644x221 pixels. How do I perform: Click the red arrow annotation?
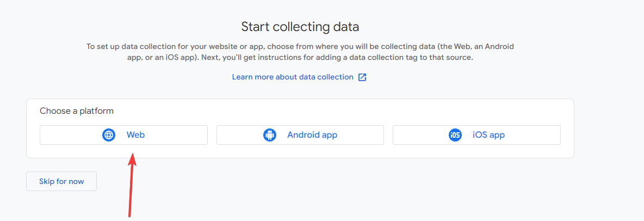pos(132,185)
